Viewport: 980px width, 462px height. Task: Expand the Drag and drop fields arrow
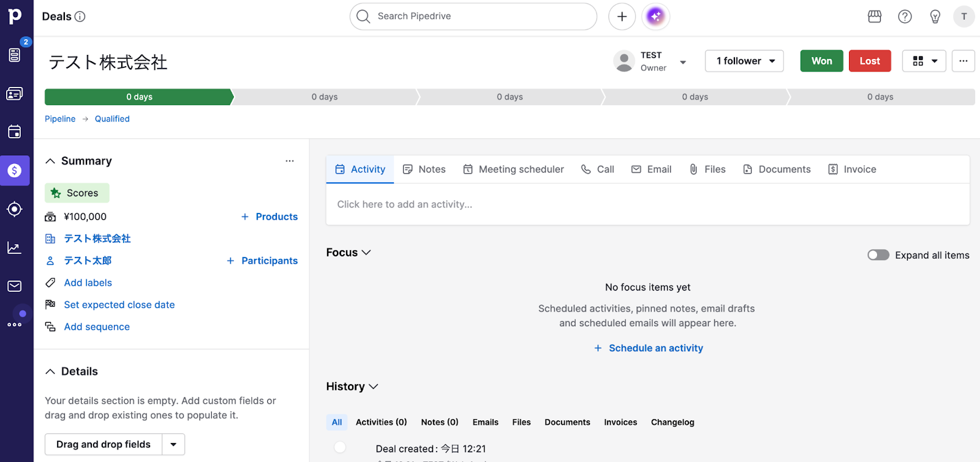click(173, 444)
